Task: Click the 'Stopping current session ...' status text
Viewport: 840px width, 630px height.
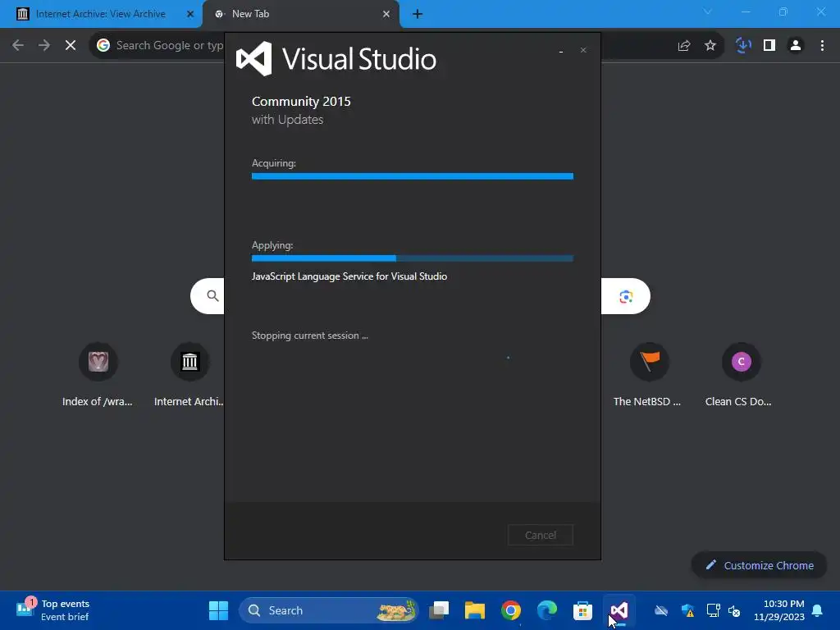Action: point(309,336)
